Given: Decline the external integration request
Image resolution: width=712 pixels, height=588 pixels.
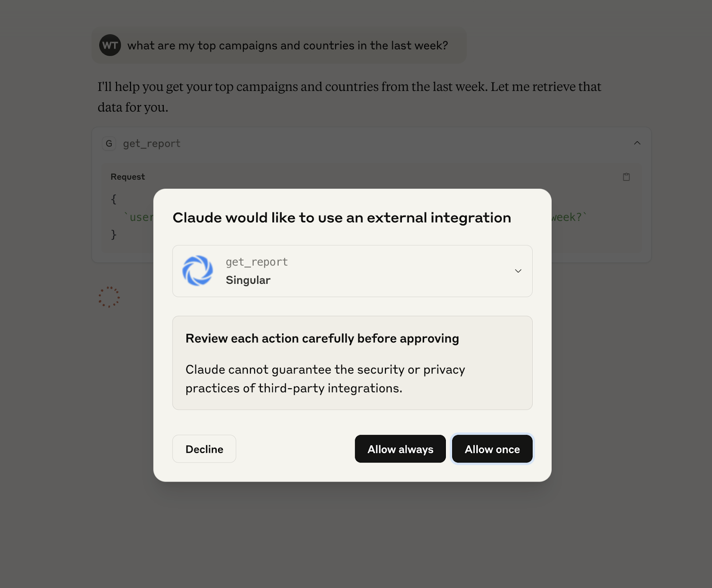Looking at the screenshot, I should click(x=204, y=449).
